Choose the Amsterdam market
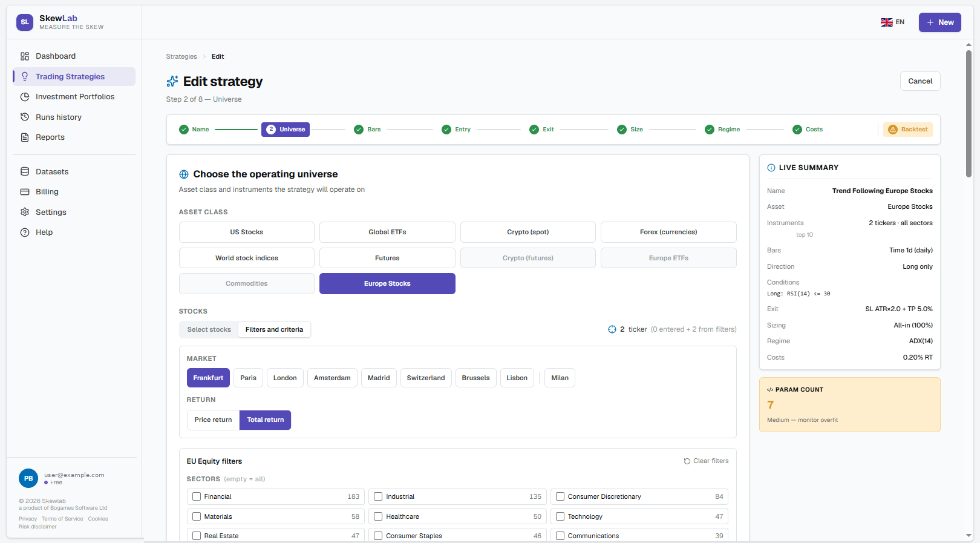The width and height of the screenshot is (980, 543). coord(332,378)
